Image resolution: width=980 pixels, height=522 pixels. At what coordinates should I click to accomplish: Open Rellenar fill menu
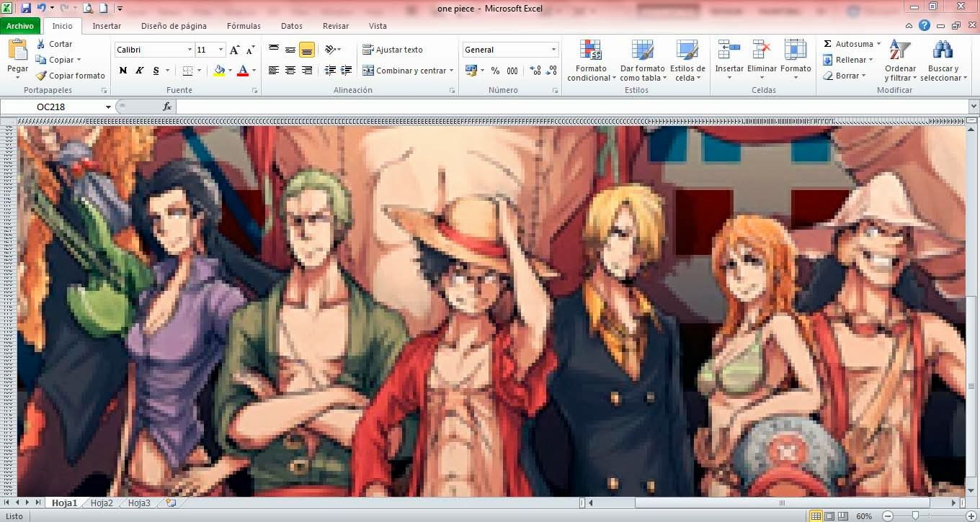848,60
